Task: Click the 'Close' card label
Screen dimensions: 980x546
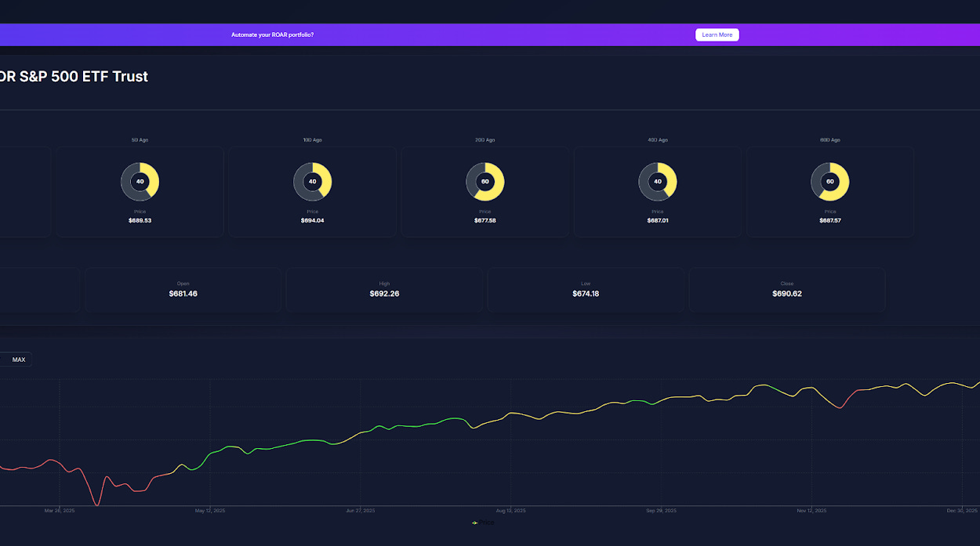Action: click(x=787, y=284)
